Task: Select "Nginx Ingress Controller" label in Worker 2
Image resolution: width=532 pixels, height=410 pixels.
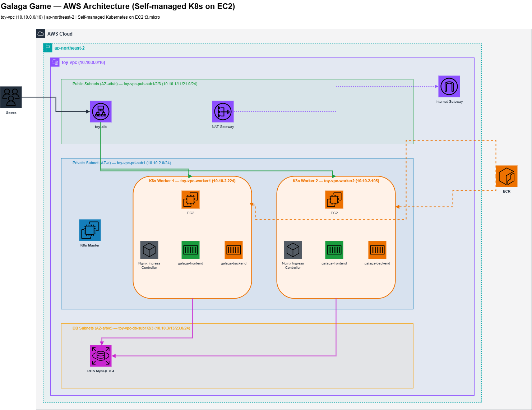Action: click(293, 266)
